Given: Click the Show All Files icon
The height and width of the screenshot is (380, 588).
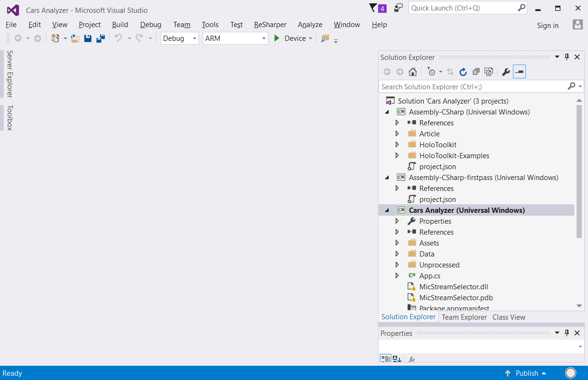Looking at the screenshot, I should [489, 72].
